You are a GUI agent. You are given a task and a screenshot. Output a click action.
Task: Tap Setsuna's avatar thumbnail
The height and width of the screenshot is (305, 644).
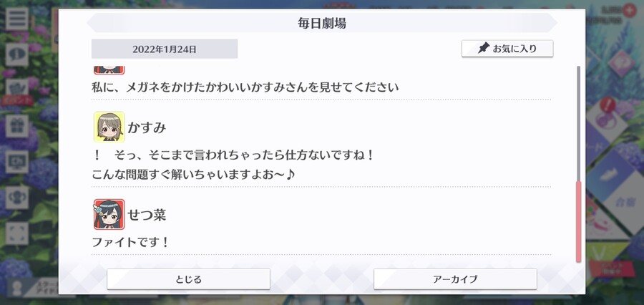(x=109, y=214)
